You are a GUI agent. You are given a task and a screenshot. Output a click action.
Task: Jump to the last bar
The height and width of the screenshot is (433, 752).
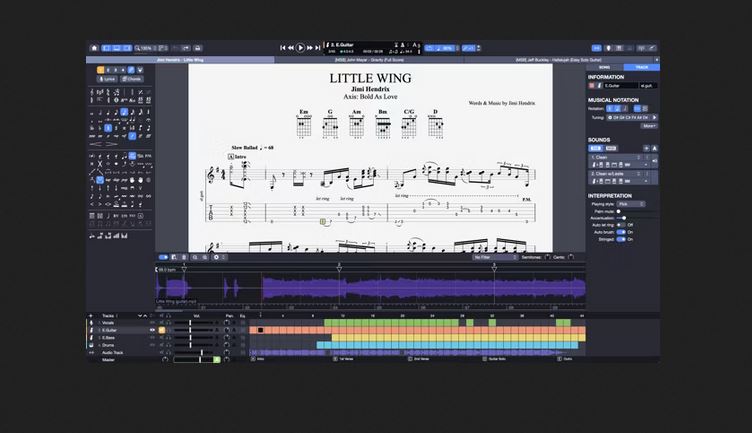(x=318, y=48)
